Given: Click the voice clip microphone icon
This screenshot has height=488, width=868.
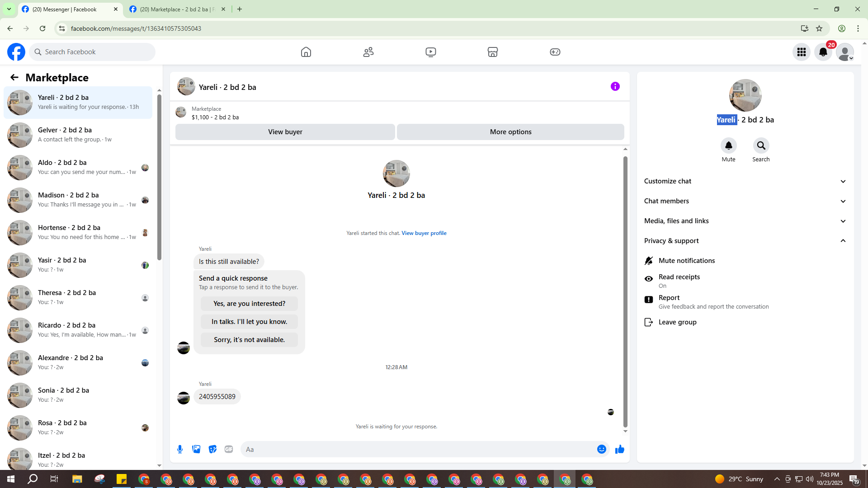Looking at the screenshot, I should (x=180, y=449).
